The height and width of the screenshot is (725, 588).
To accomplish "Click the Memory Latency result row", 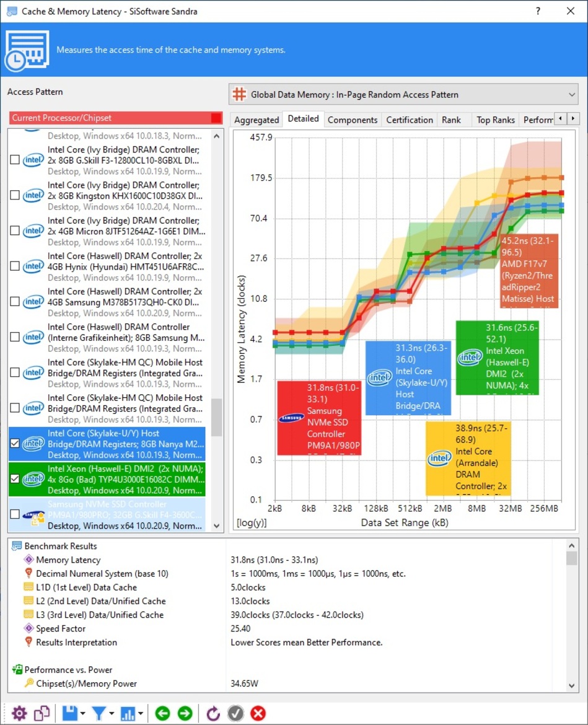I will [287, 560].
